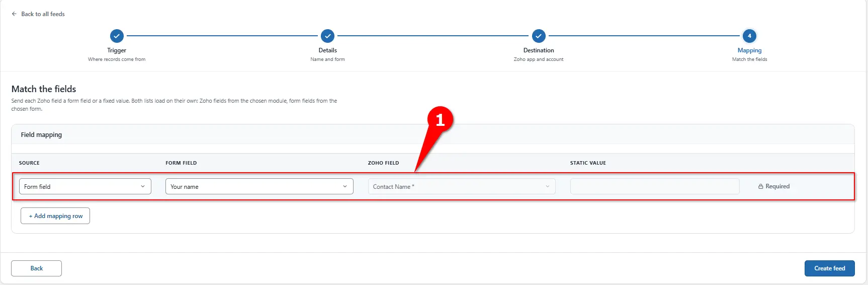This screenshot has width=868, height=285.
Task: Click 'Name and form' subtitle
Action: [327, 59]
